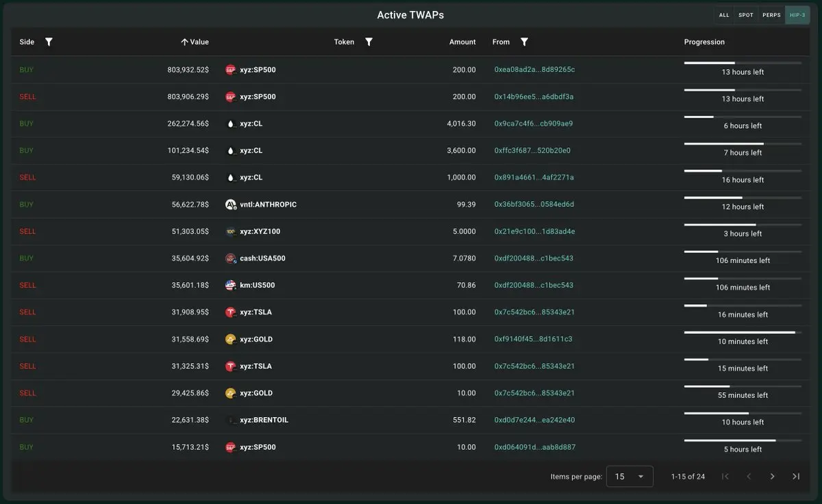Click CL drop icon in 262,274.56$ row
The image size is (822, 504).
[231, 124]
